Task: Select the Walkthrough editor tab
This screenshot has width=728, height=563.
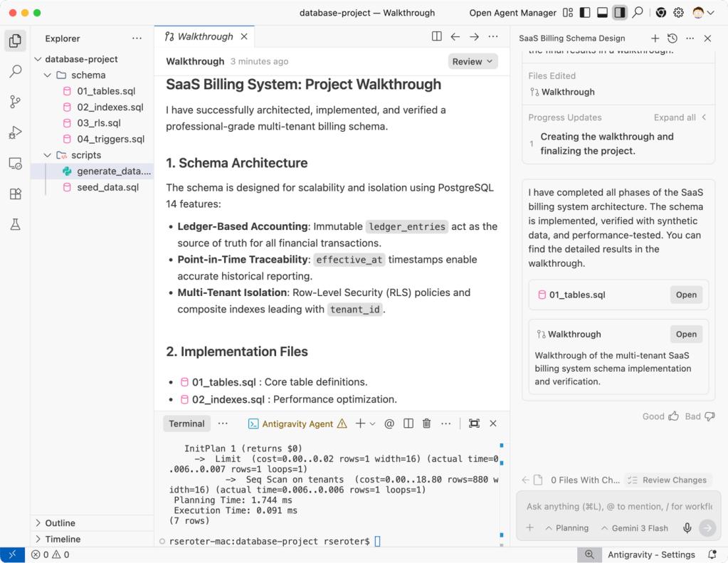Action: click(x=205, y=37)
